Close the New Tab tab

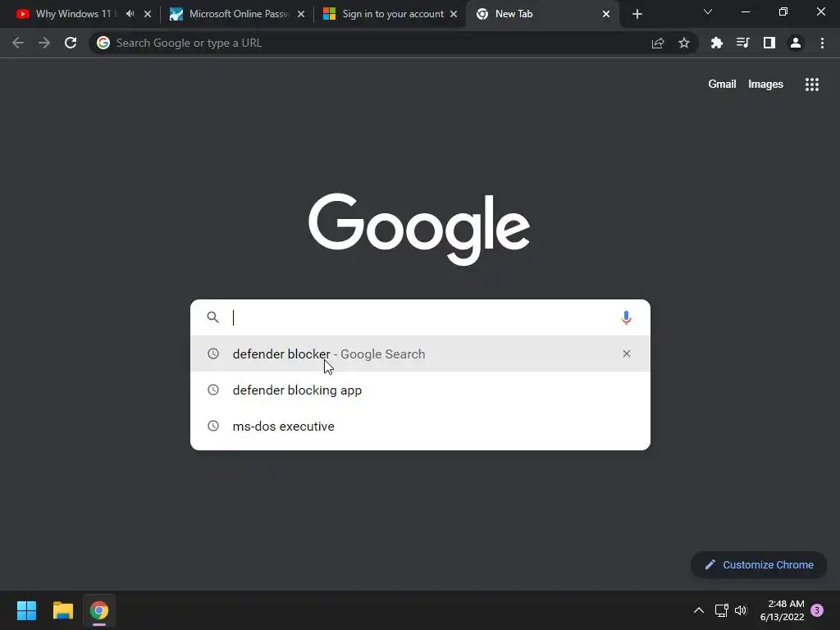click(x=606, y=14)
